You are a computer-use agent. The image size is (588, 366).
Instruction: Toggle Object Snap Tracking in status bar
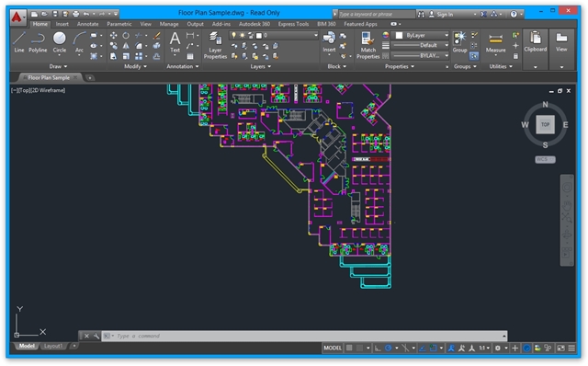423,348
